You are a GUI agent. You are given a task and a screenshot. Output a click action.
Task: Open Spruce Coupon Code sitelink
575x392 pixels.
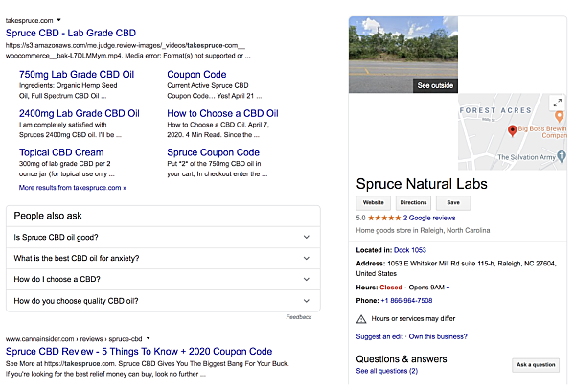(213, 152)
